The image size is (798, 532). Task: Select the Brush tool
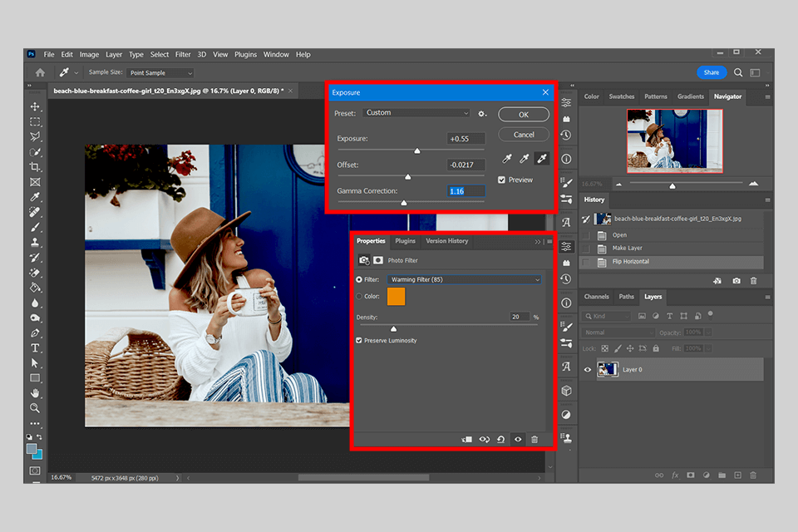point(35,227)
